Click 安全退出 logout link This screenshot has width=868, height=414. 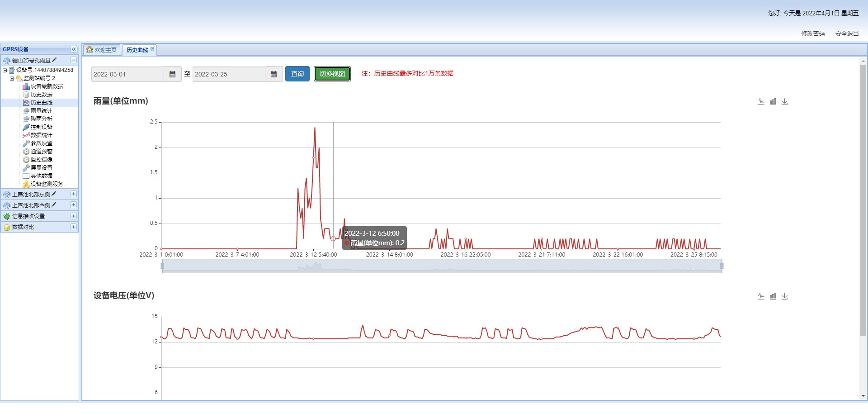tap(847, 33)
